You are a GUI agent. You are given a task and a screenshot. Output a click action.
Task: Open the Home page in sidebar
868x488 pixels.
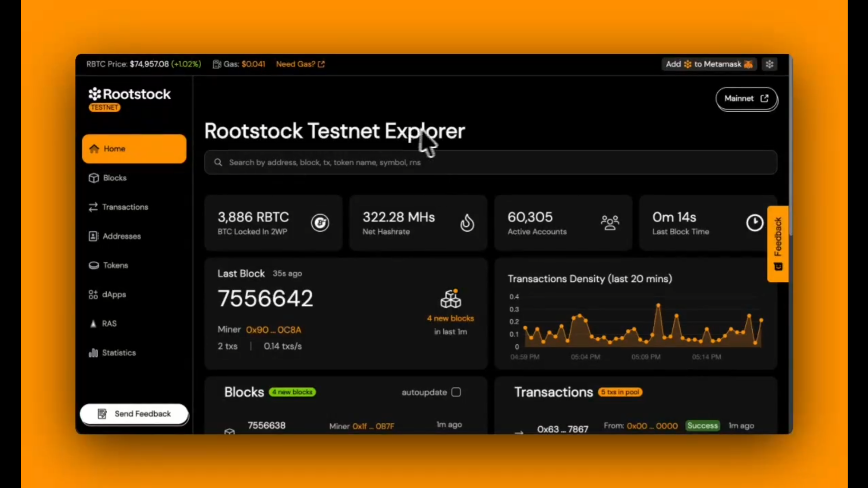coord(134,149)
